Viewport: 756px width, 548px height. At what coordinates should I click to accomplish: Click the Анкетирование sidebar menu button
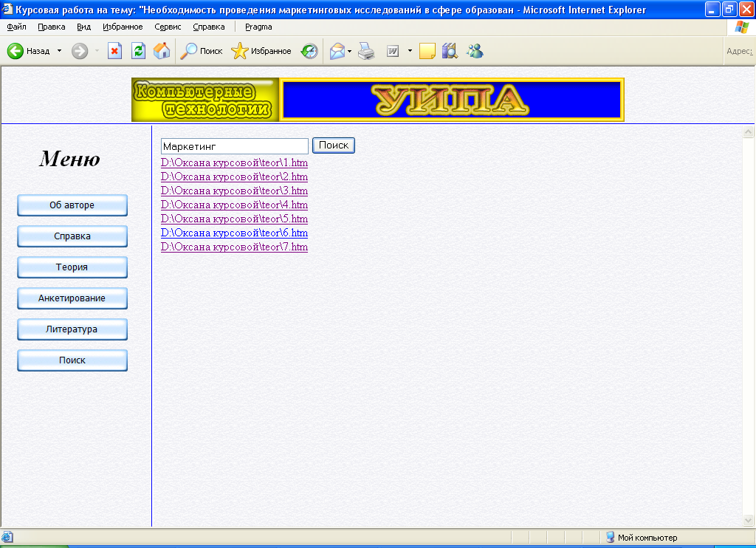tap(72, 298)
